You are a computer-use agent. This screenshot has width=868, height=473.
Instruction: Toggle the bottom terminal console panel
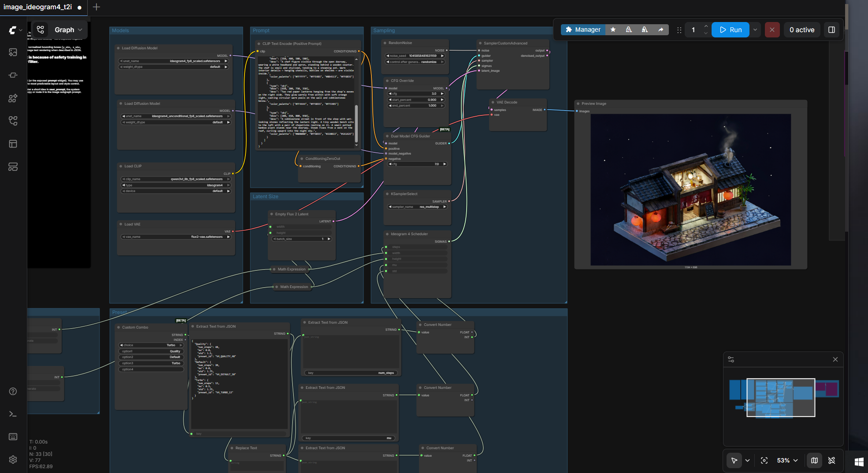point(13,414)
